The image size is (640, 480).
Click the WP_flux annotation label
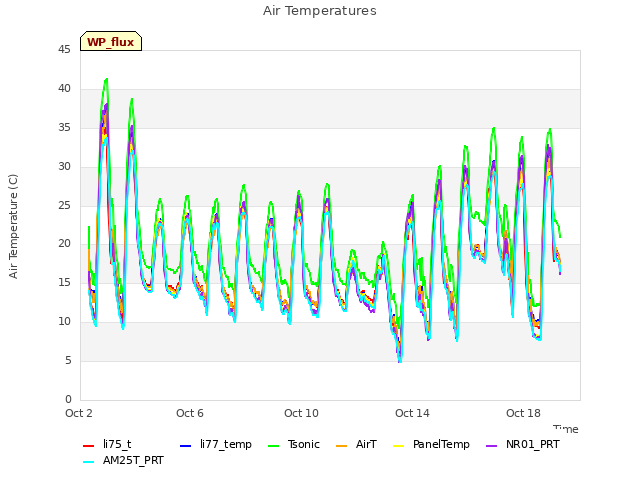[x=111, y=41]
